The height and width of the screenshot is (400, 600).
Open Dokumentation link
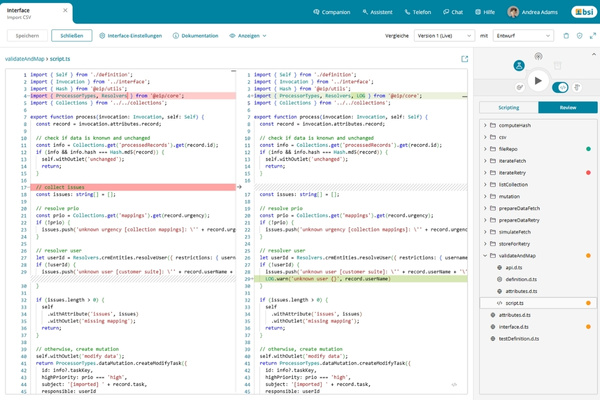(196, 36)
